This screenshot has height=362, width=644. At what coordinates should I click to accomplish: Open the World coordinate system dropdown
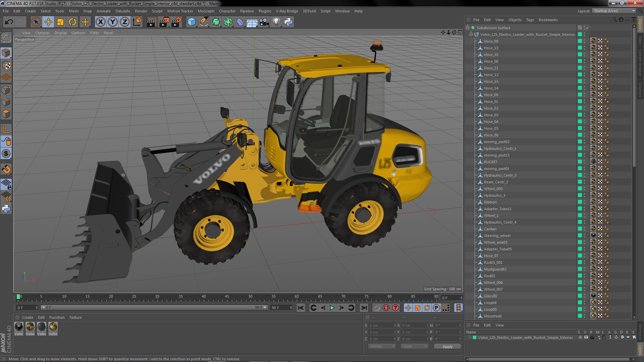[382, 346]
